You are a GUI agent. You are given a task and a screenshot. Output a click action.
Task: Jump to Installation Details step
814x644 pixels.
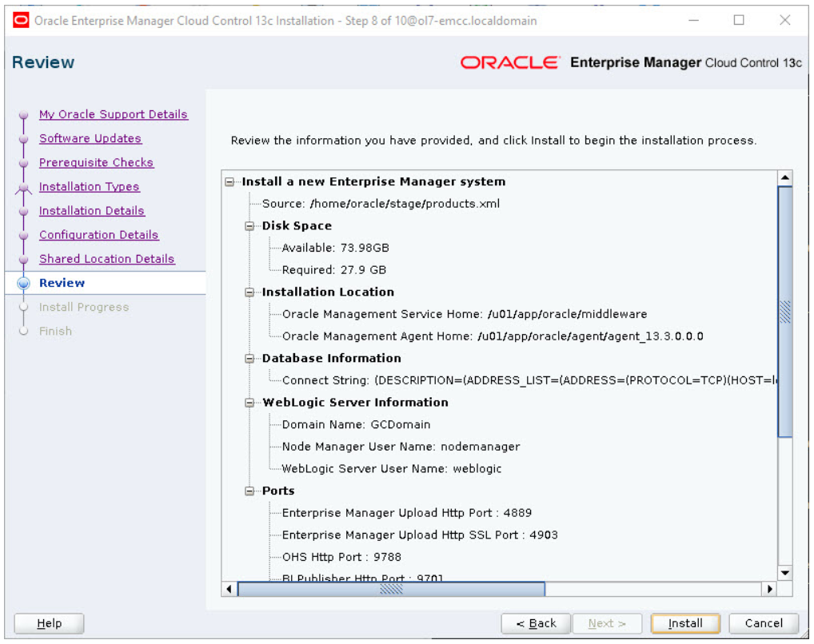click(92, 211)
